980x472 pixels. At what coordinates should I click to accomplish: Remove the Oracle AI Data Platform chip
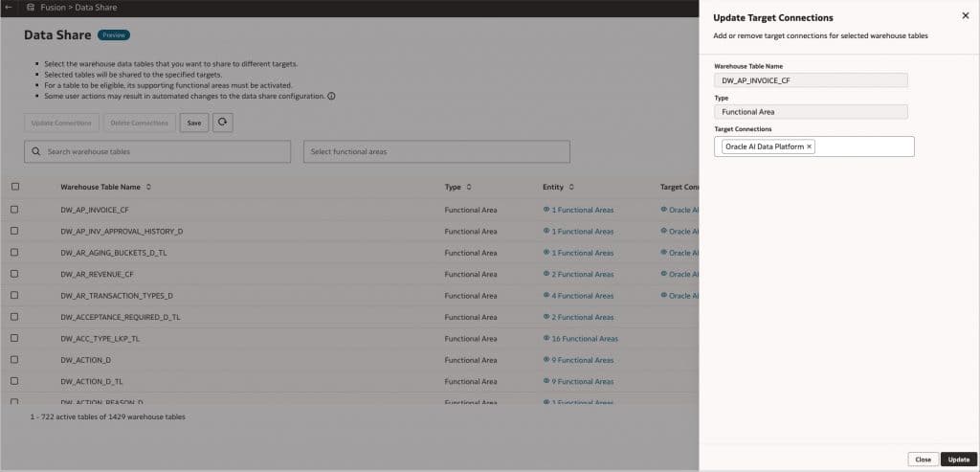(809, 146)
